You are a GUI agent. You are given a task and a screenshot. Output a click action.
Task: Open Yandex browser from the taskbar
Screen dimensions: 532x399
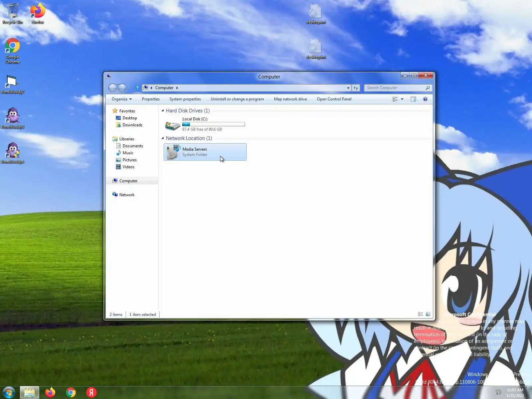[x=91, y=393]
